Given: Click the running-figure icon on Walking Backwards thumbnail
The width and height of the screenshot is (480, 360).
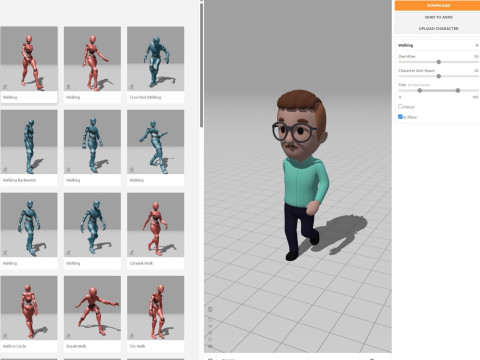Looking at the screenshot, I should click(5, 170).
